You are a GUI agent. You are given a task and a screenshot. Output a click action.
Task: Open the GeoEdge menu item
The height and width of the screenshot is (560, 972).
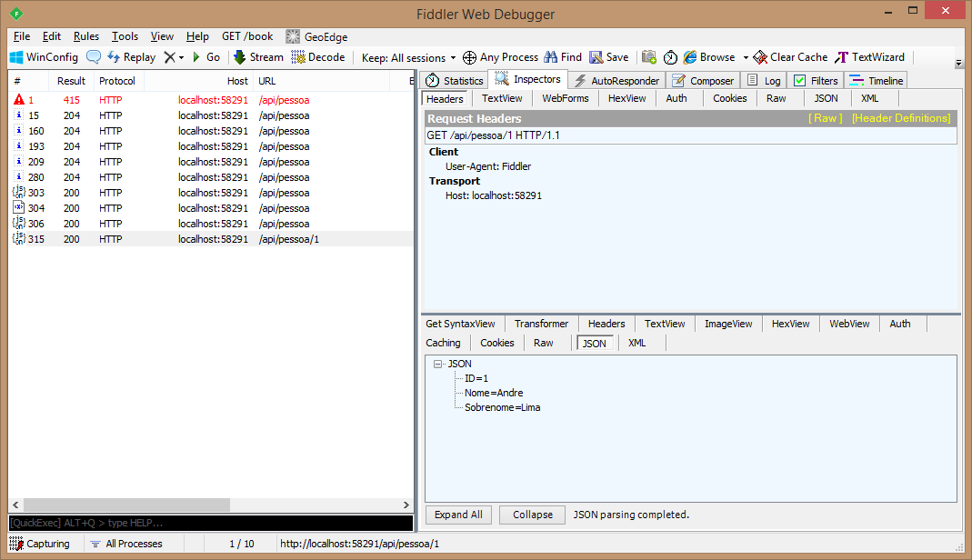316,36
